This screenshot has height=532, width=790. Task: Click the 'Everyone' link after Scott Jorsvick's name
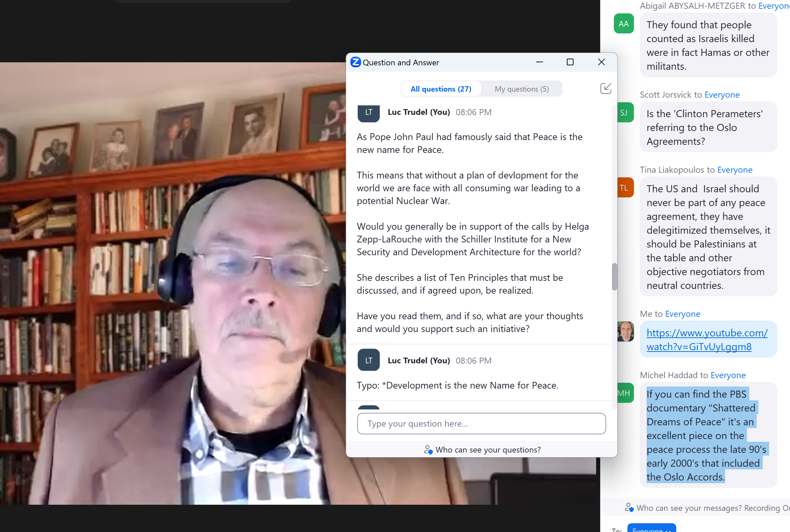pyautogui.click(x=722, y=95)
